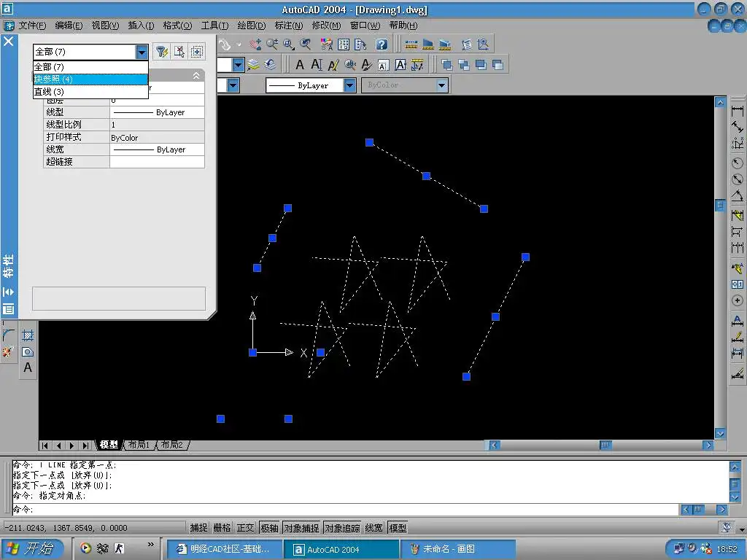Image resolution: width=747 pixels, height=560 pixels.
Task: Open the color control dropdown arrow
Action: (x=233, y=85)
